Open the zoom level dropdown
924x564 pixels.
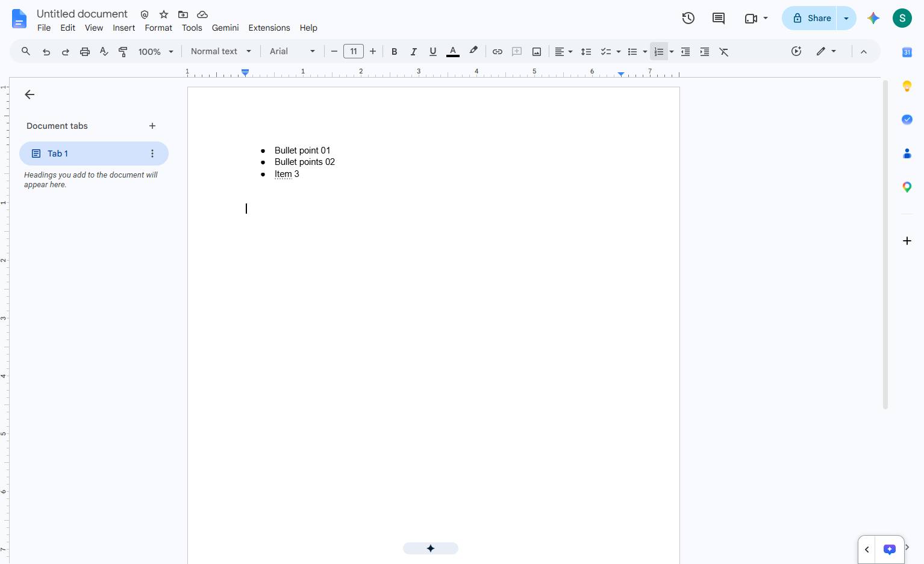[156, 52]
